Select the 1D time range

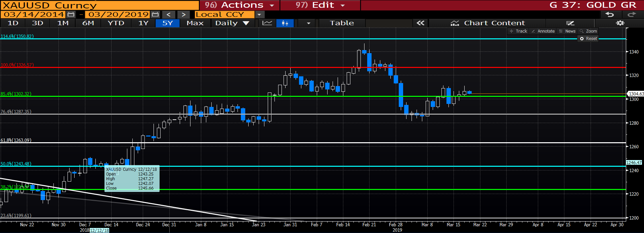coord(13,23)
